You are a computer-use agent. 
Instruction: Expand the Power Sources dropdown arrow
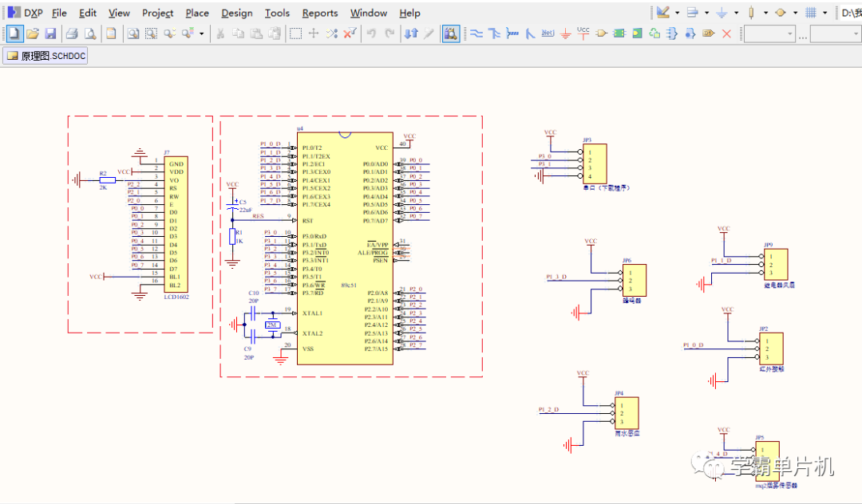pos(736,13)
